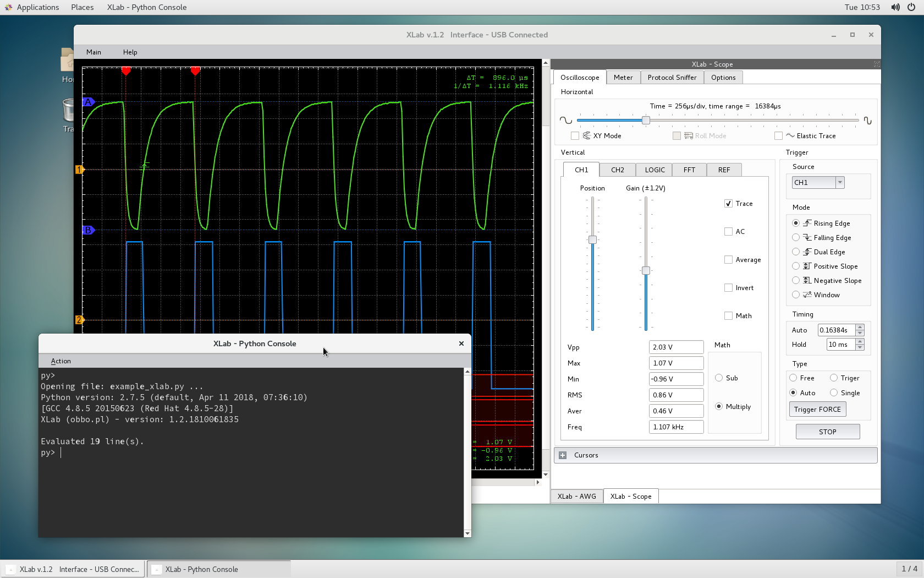924x578 pixels.
Task: Click the time base horizontal slider handle
Action: [x=646, y=120]
